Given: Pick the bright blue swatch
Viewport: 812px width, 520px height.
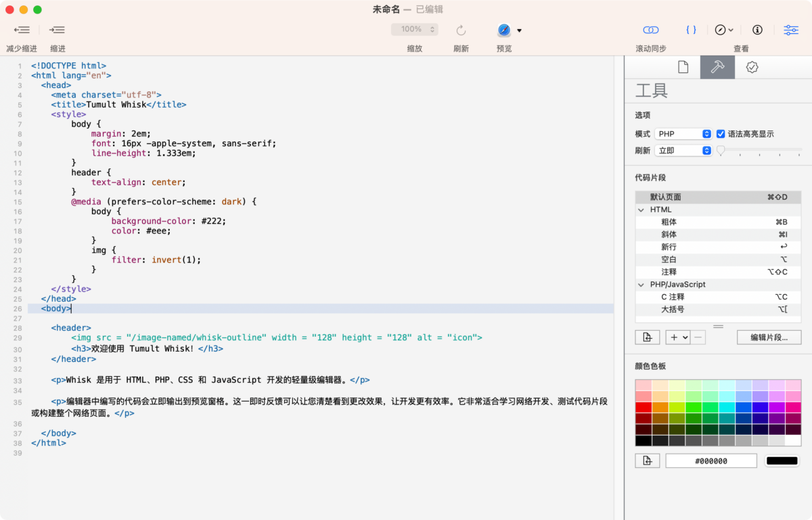Looking at the screenshot, I should click(x=743, y=407).
